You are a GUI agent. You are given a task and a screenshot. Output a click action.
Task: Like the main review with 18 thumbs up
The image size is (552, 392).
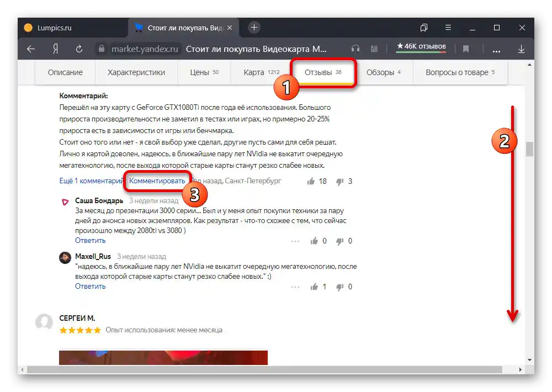311,182
